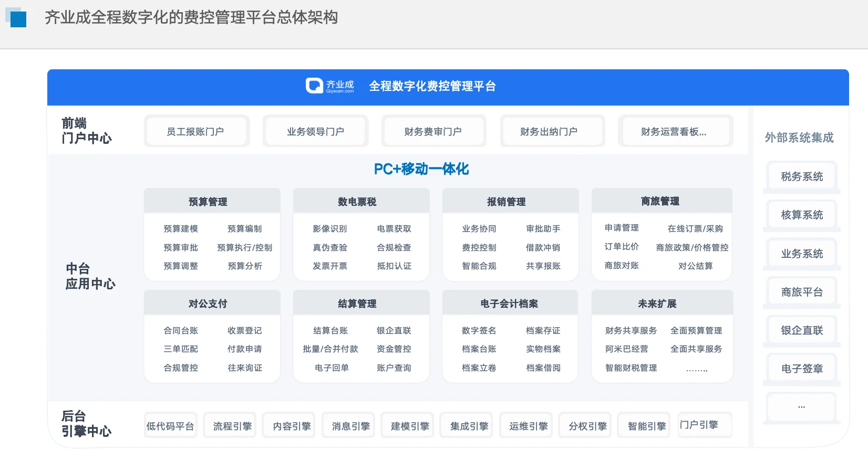Click the 实物档案 item
Image resolution: width=868 pixels, height=460 pixels.
tap(543, 349)
